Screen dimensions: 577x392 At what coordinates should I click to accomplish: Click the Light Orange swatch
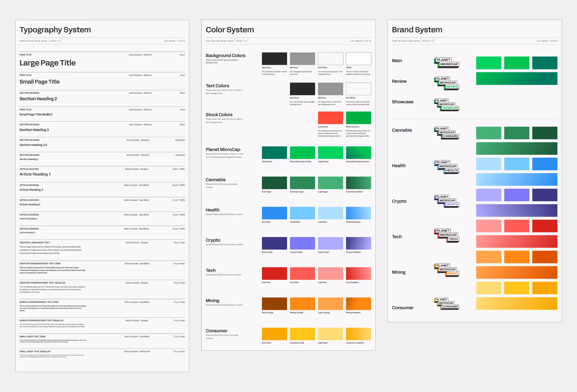tap(331, 304)
